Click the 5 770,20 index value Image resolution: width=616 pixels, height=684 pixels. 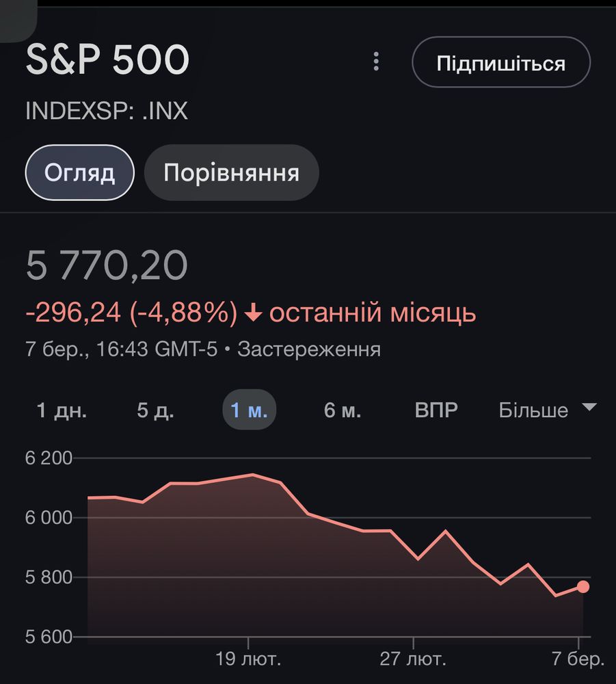click(107, 265)
